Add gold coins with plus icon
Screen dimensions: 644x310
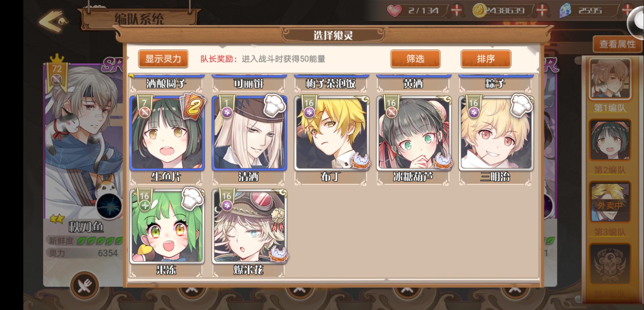coord(542,11)
